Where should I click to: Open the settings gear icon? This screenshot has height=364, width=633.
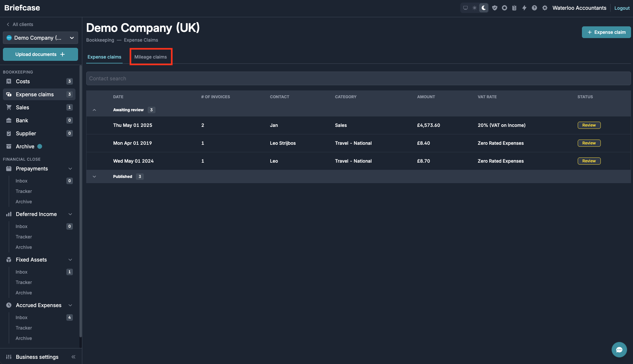coord(545,8)
